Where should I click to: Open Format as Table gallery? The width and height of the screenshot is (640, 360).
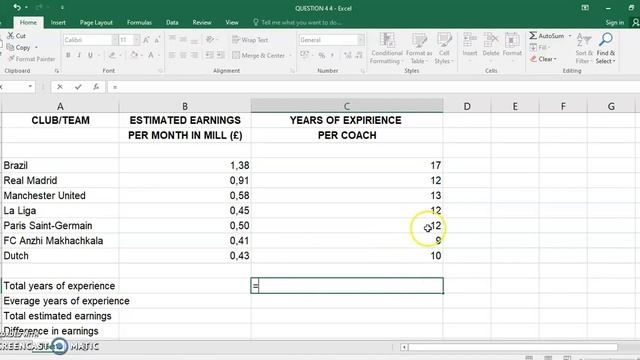tap(419, 48)
